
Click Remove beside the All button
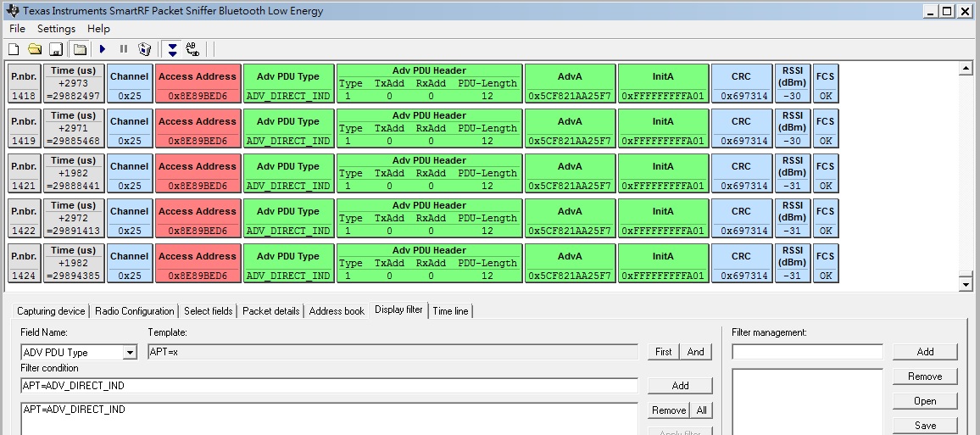(669, 410)
